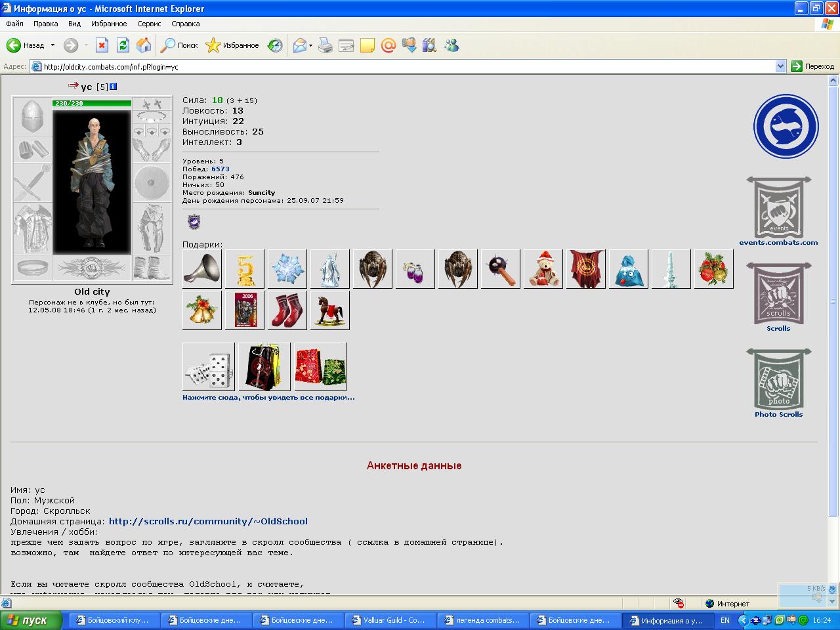Print the page with printer icon

tap(325, 45)
